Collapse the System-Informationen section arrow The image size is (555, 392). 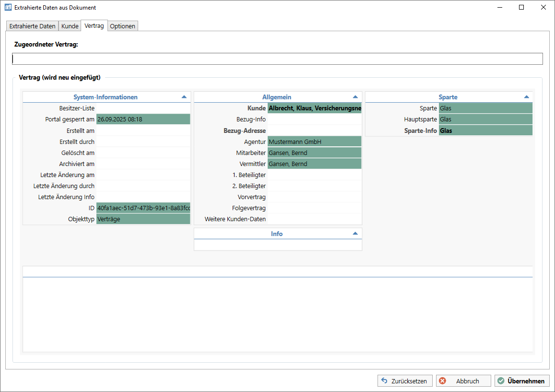tap(184, 97)
